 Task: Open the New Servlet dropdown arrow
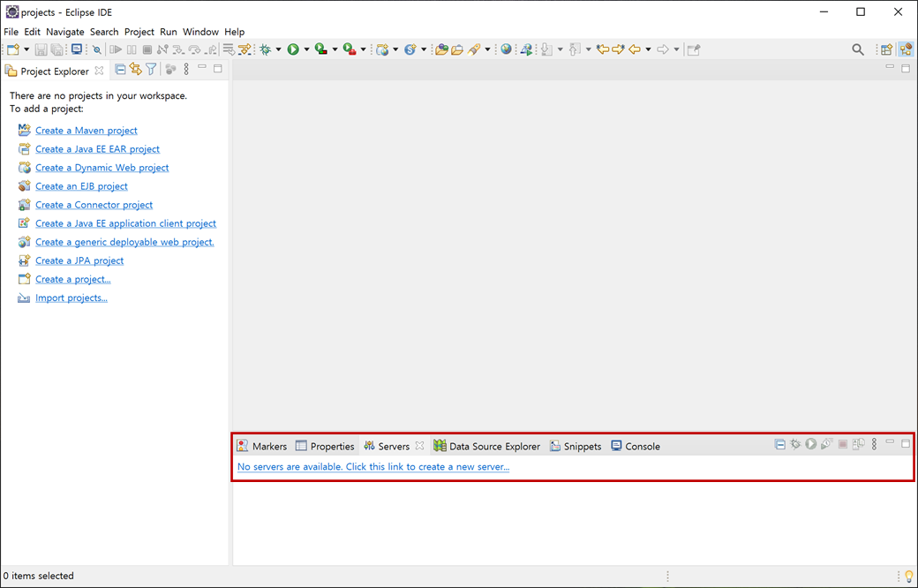tap(424, 49)
